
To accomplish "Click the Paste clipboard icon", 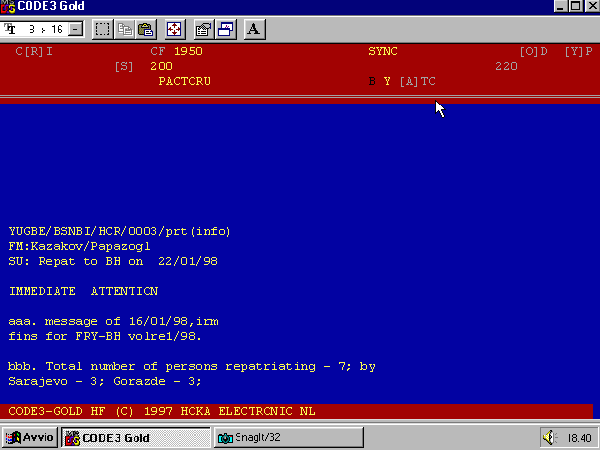I will coord(146,29).
